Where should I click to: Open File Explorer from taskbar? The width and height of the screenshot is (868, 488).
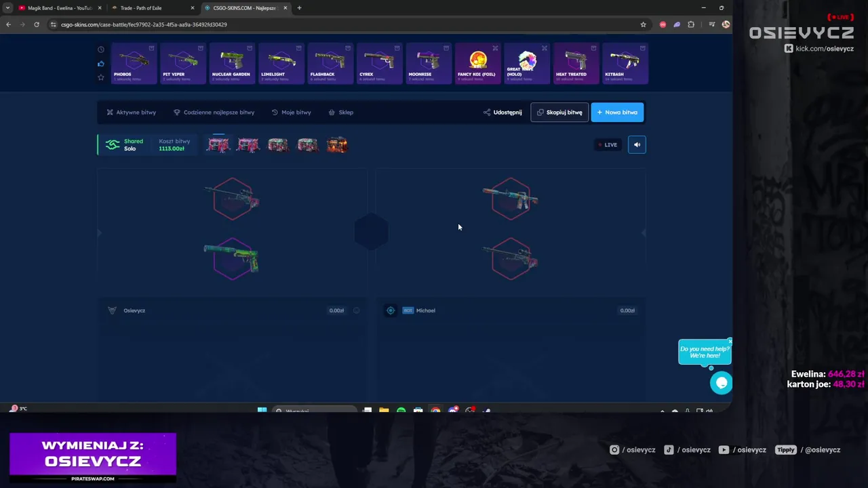point(384,410)
